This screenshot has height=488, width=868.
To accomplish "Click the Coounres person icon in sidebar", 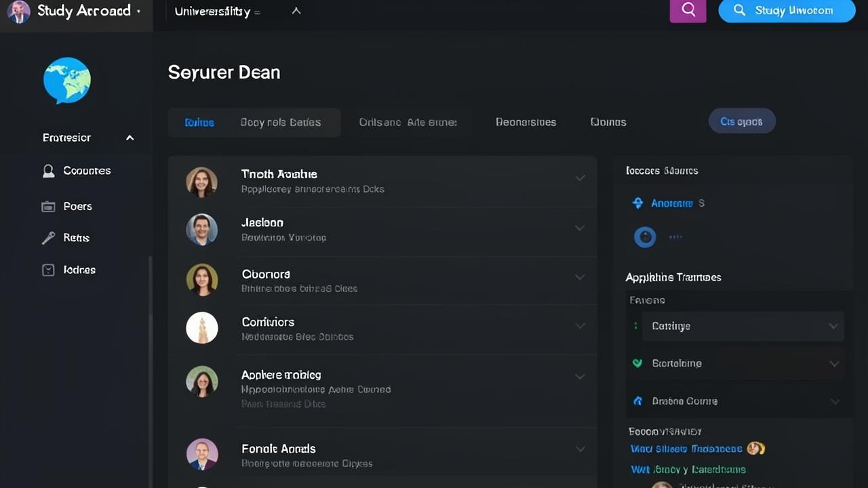I will coord(48,171).
